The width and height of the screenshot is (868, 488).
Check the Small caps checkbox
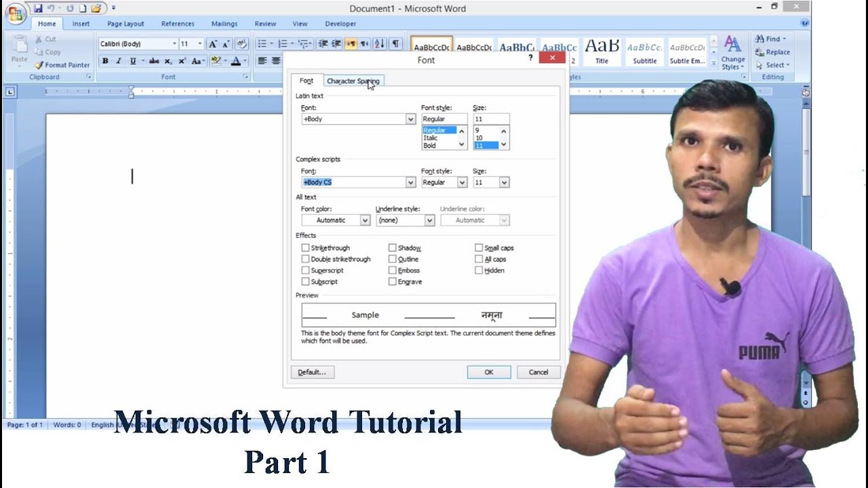point(479,248)
